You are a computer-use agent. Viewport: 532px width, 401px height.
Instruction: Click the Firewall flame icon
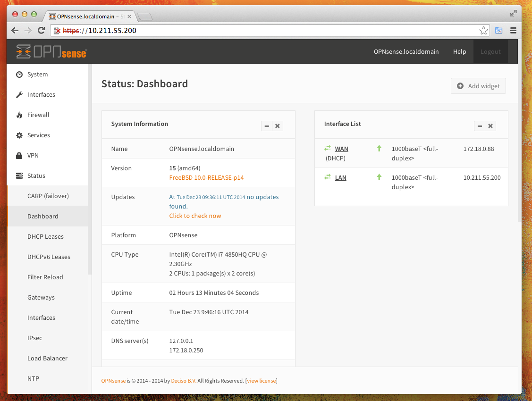pos(19,115)
